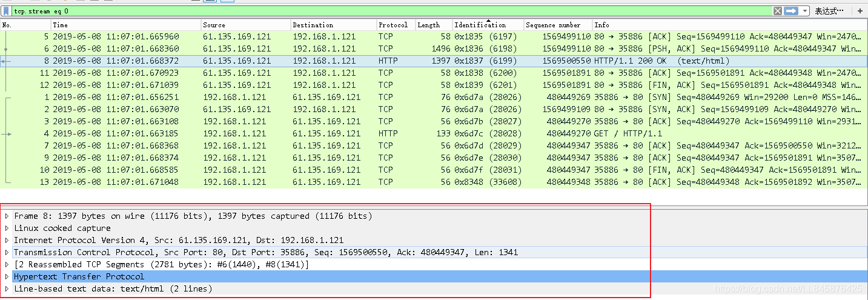This screenshot has width=868, height=300.
Task: Expand the Frame 8 details
Action: pos(7,216)
